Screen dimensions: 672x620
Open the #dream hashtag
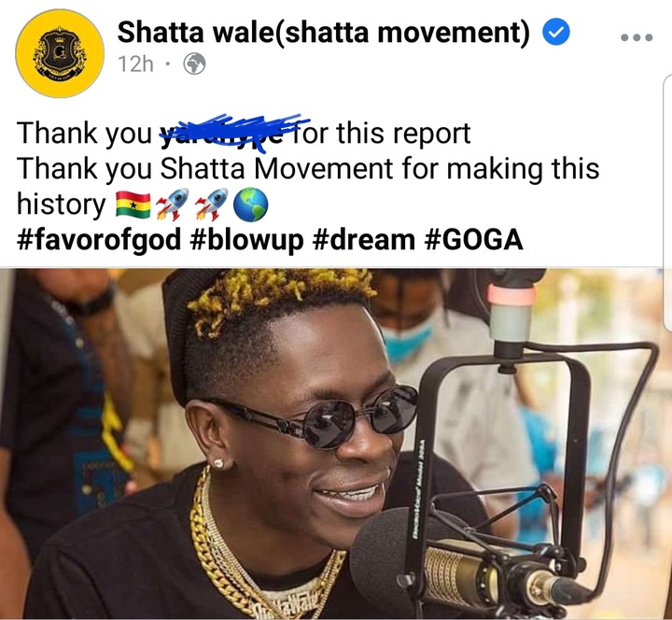[x=363, y=239]
